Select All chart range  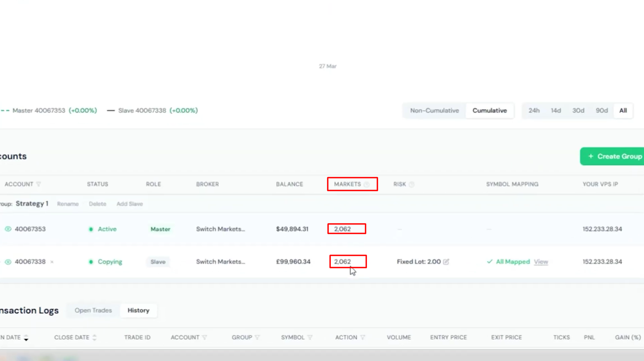[623, 111]
